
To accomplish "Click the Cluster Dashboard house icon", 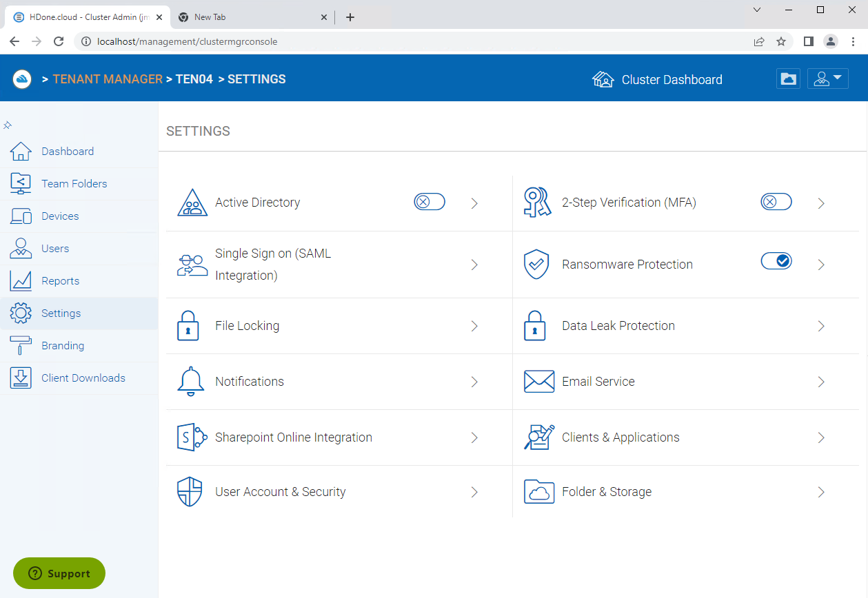I will [x=603, y=79].
